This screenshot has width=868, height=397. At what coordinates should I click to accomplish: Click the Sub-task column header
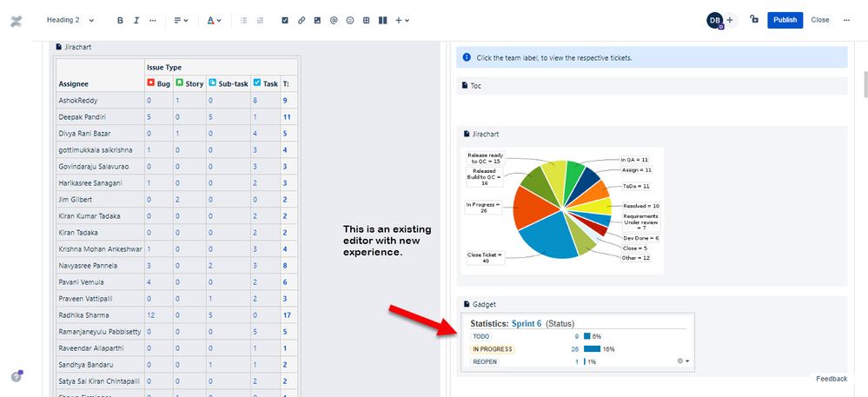click(x=229, y=83)
